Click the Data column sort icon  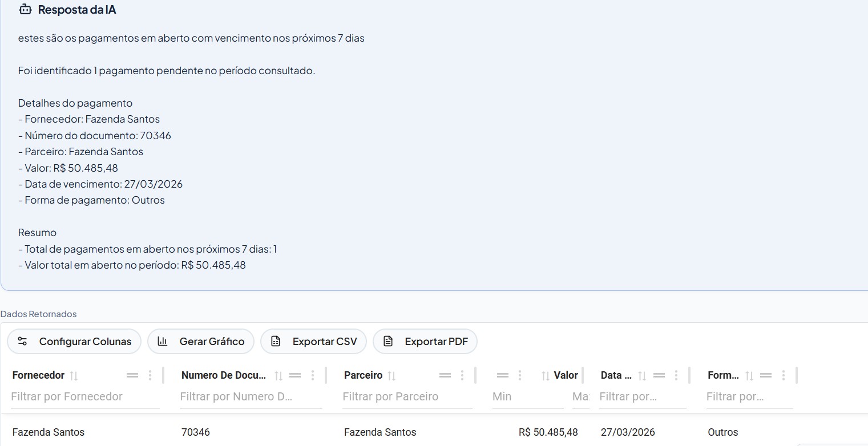pyautogui.click(x=642, y=375)
